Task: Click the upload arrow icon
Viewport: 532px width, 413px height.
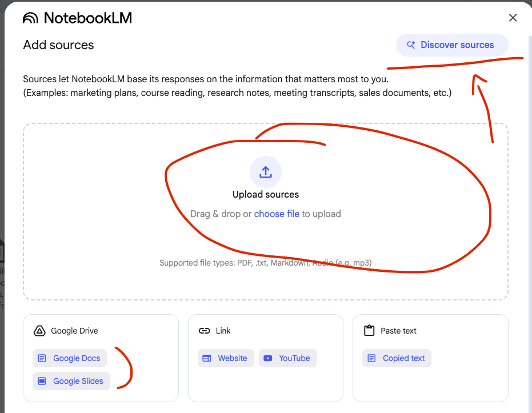Action: [266, 172]
